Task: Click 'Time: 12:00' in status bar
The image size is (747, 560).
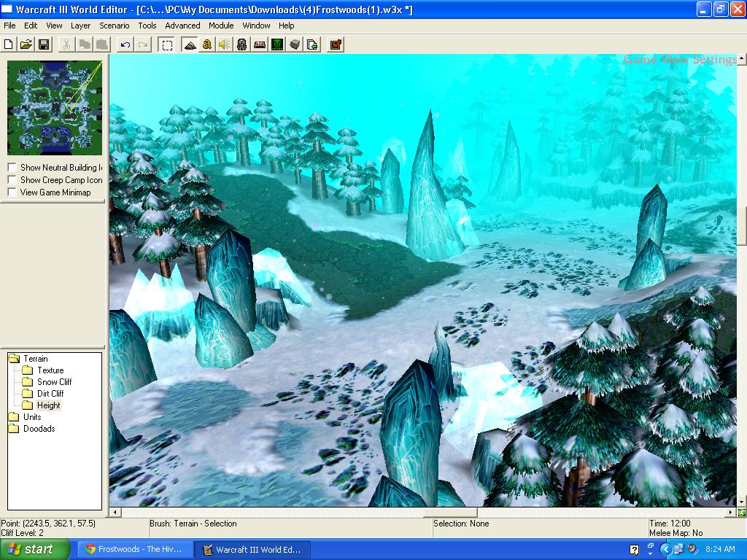Action: (670, 524)
